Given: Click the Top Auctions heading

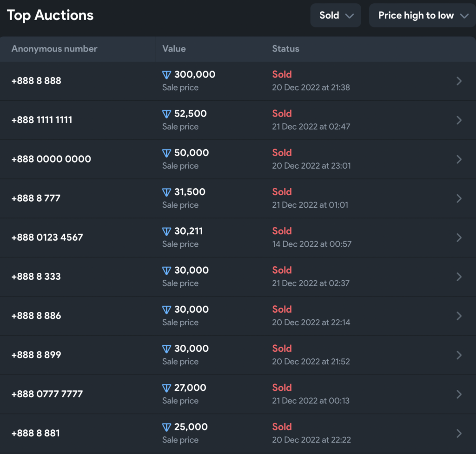Looking at the screenshot, I should tap(50, 15).
